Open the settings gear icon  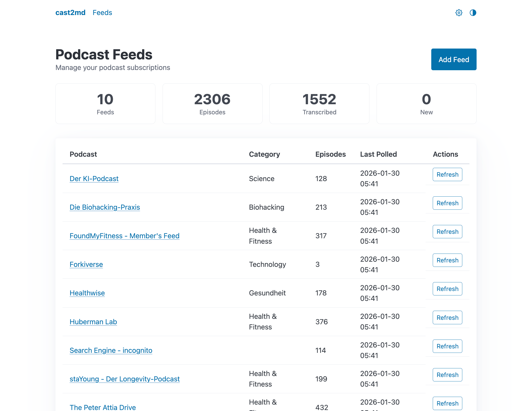tap(459, 13)
